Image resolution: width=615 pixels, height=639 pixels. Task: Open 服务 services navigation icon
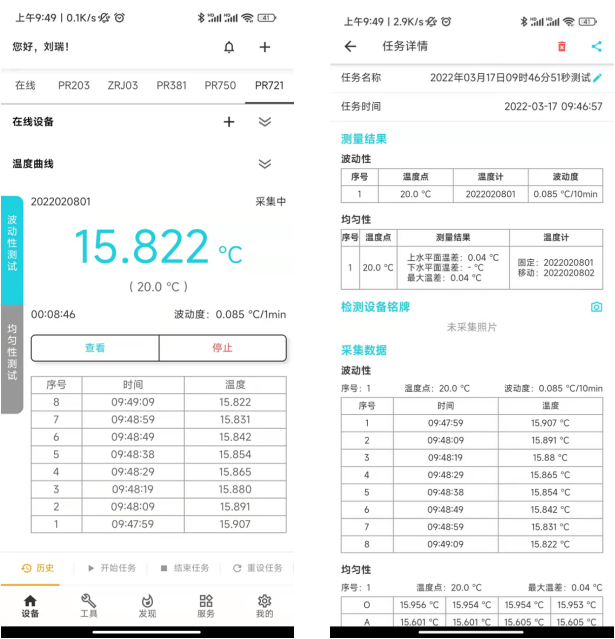[x=206, y=606]
